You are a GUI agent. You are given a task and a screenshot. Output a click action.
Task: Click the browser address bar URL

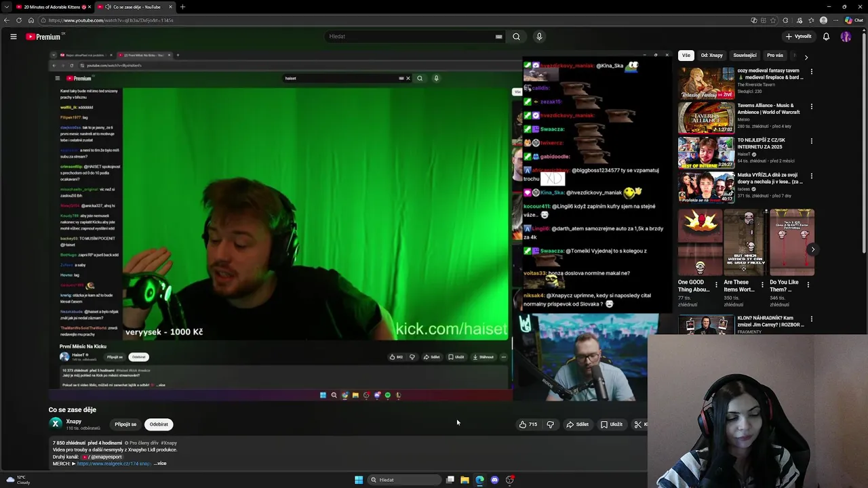tap(111, 20)
